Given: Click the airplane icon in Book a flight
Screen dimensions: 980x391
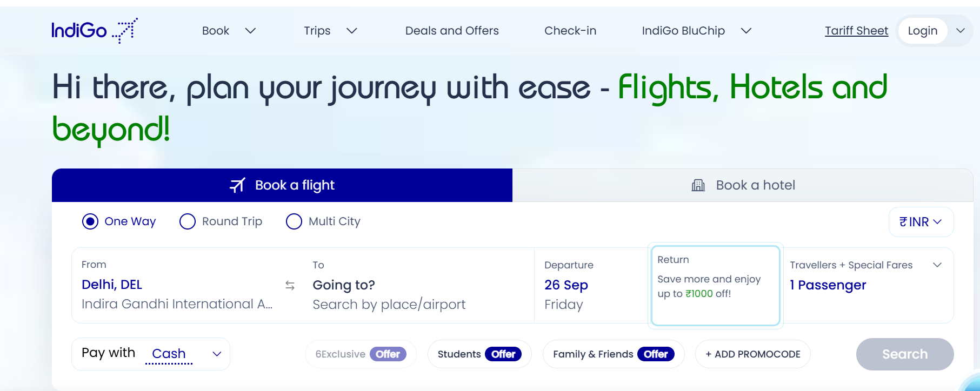Looking at the screenshot, I should tap(237, 185).
